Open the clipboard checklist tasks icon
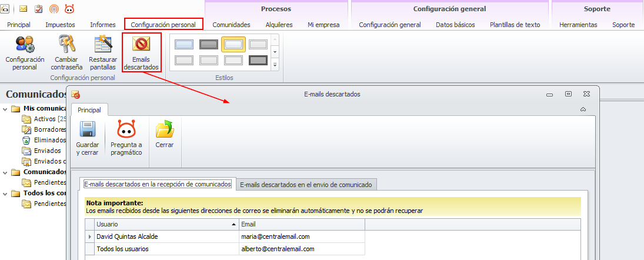The width and height of the screenshot is (644, 260). tap(38, 8)
